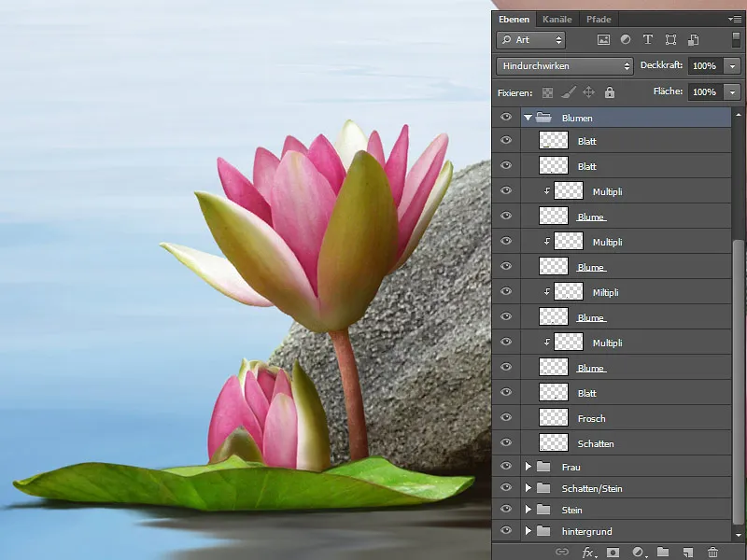
Task: Hide the Stein group
Action: 506,509
